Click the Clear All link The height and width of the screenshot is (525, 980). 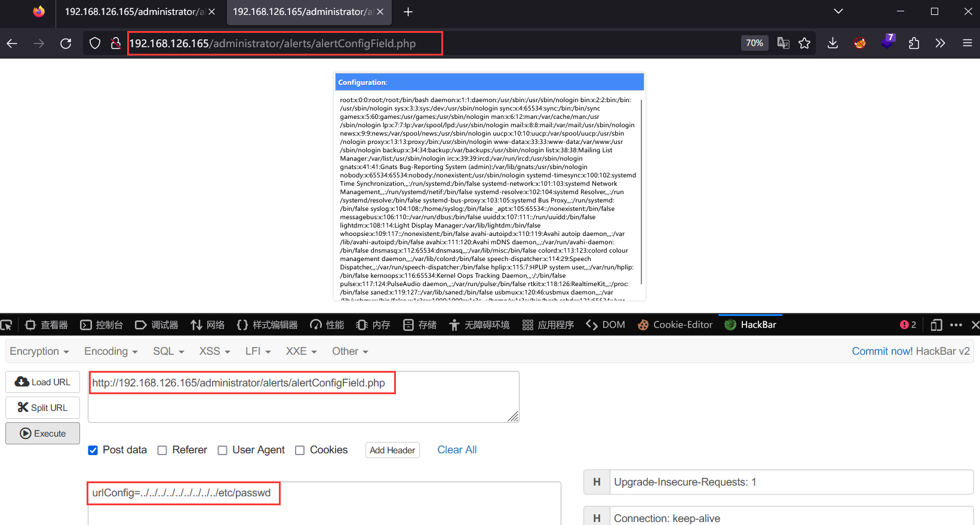(457, 450)
